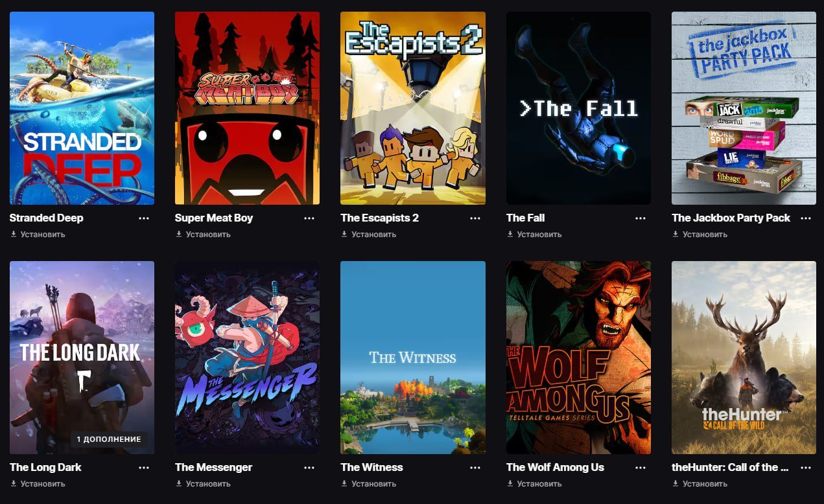The height and width of the screenshot is (504, 824).
Task: Open the three-dot menu for The Escapists 2
Action: pyautogui.click(x=475, y=218)
